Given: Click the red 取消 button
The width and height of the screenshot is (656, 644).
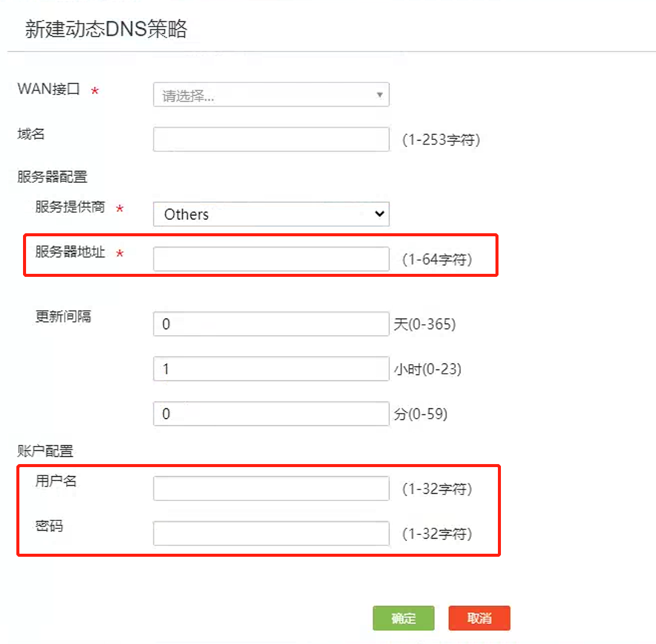Looking at the screenshot, I should coord(479,618).
